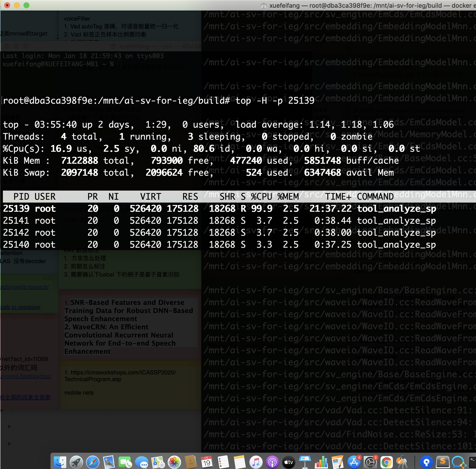Open Apple TV app in Dock
This screenshot has height=469, width=476.
tap(288, 462)
